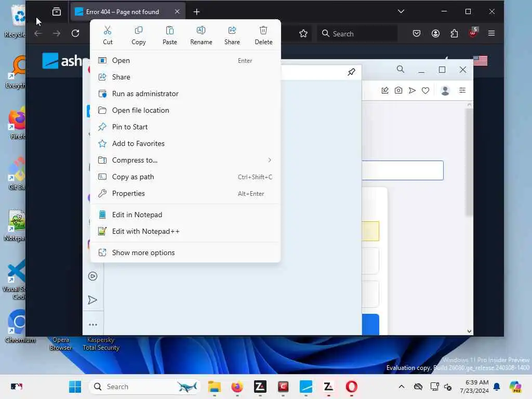Click the heart bookmark icon in Opera
Screen dimensions: 532x399
tap(425, 90)
